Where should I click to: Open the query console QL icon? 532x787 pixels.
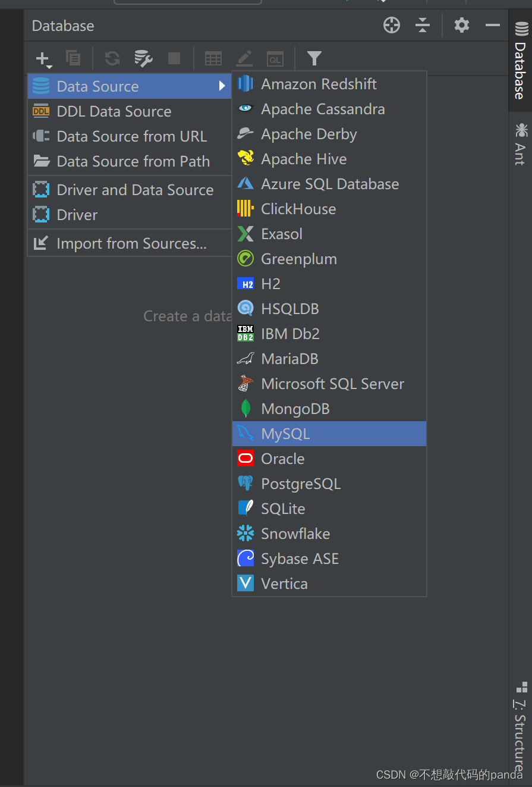pyautogui.click(x=275, y=58)
